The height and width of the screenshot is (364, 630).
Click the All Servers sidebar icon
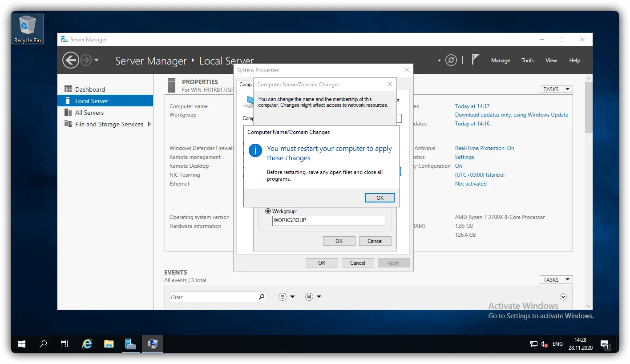(68, 112)
